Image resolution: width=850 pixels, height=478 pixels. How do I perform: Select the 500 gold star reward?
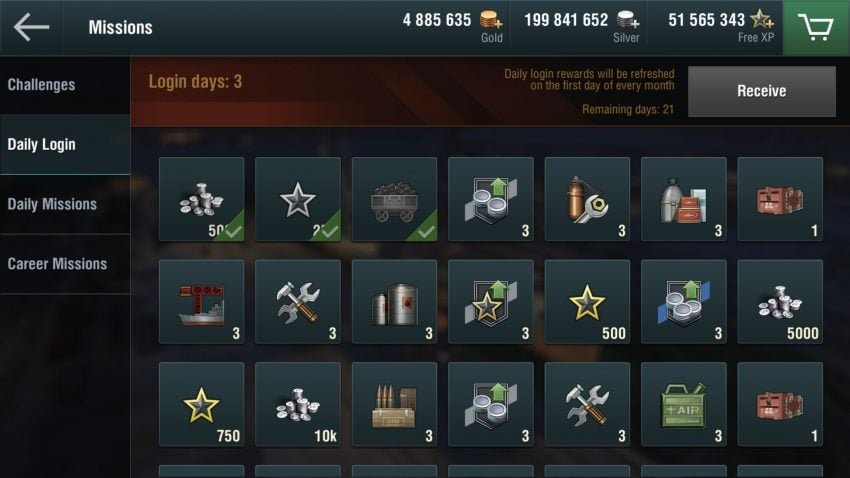pos(587,301)
